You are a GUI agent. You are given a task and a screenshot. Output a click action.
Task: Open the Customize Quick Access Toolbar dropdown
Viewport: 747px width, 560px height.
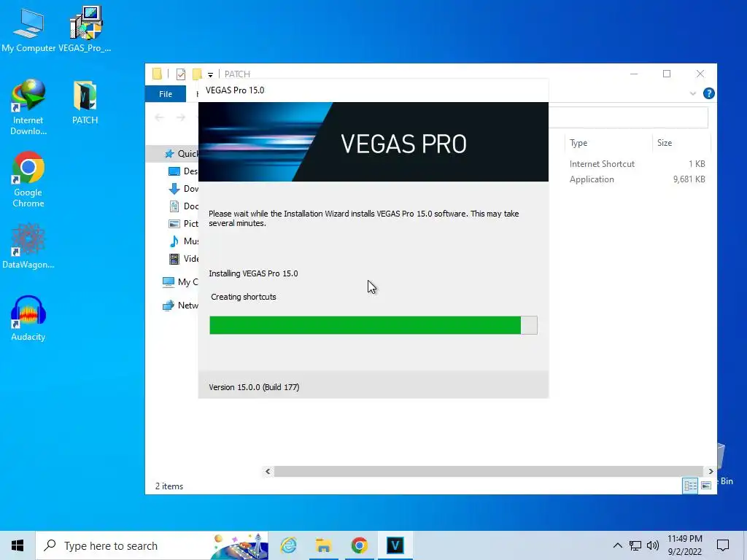coord(210,75)
